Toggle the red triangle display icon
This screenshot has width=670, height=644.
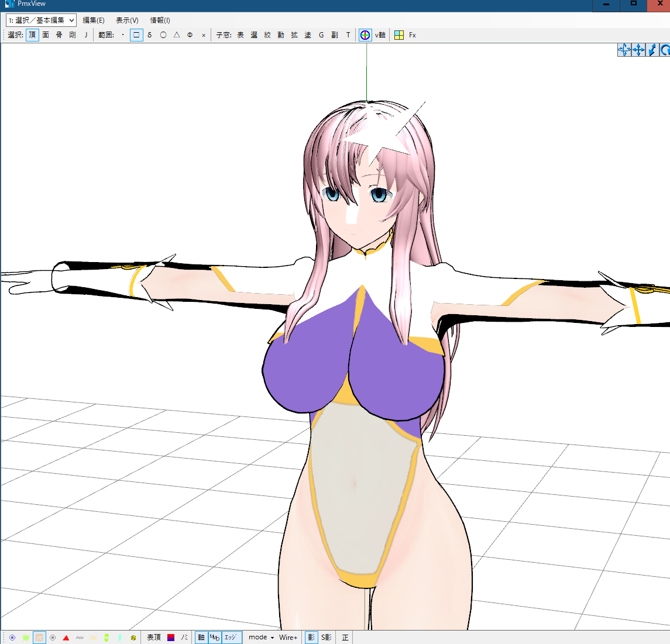(x=66, y=638)
